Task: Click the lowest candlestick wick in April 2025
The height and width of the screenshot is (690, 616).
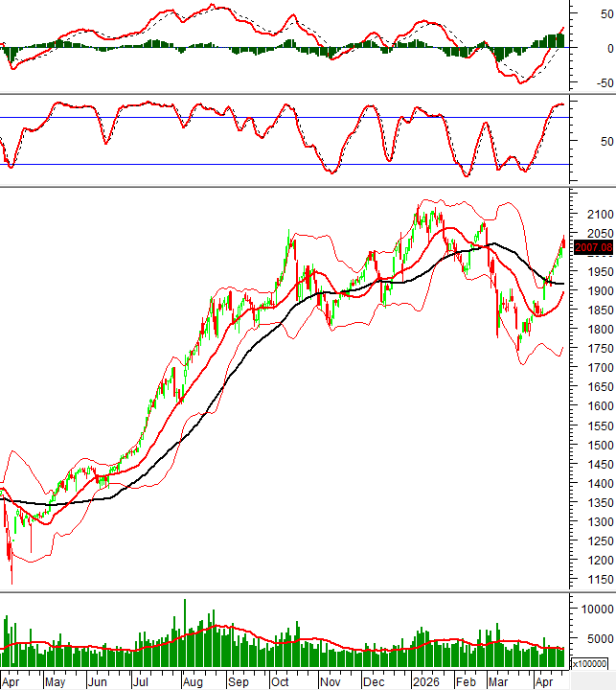Action: pos(12,580)
